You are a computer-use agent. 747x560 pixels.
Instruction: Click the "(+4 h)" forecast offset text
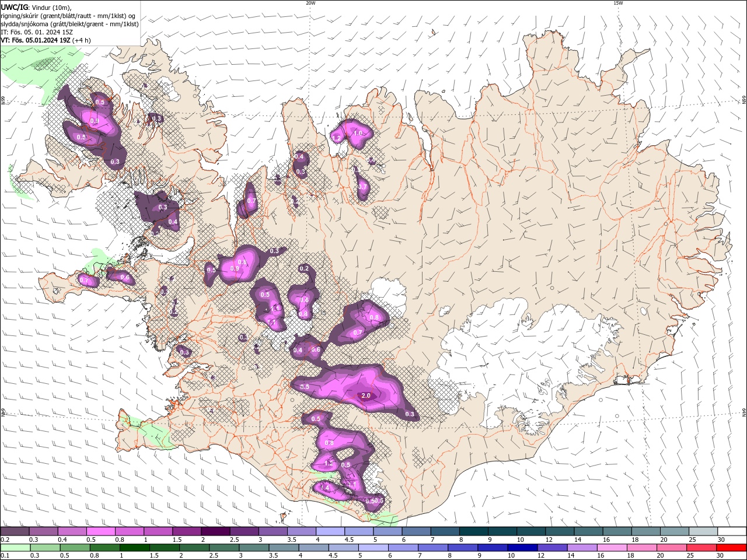tap(81, 40)
